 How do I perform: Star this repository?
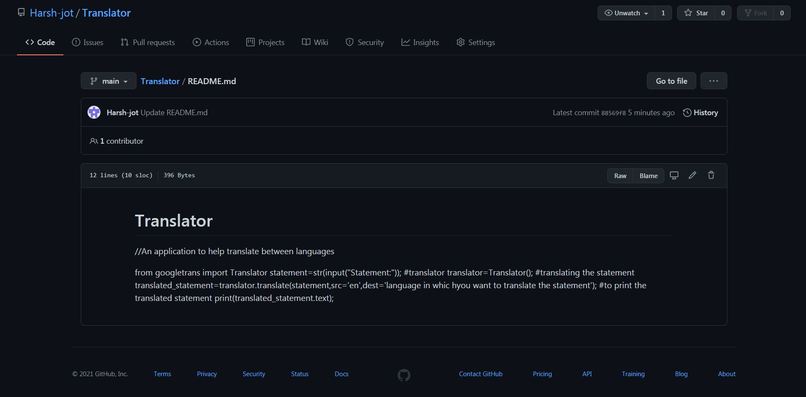(695, 13)
